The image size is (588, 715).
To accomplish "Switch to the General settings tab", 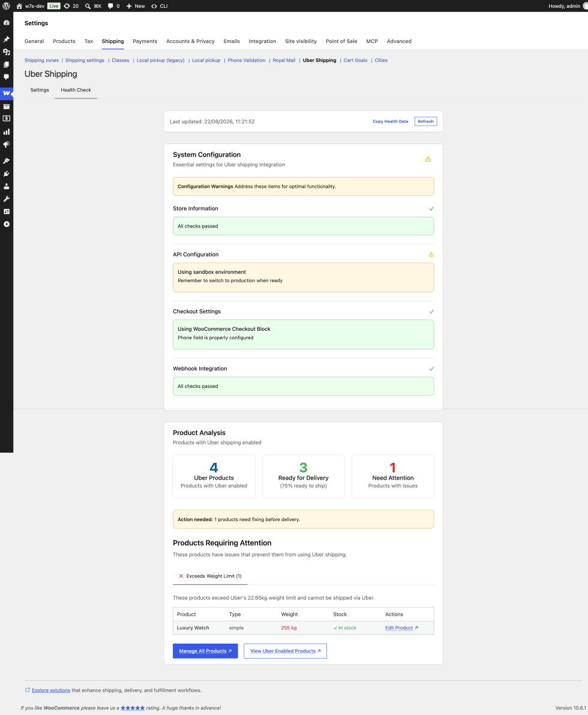I will (34, 41).
